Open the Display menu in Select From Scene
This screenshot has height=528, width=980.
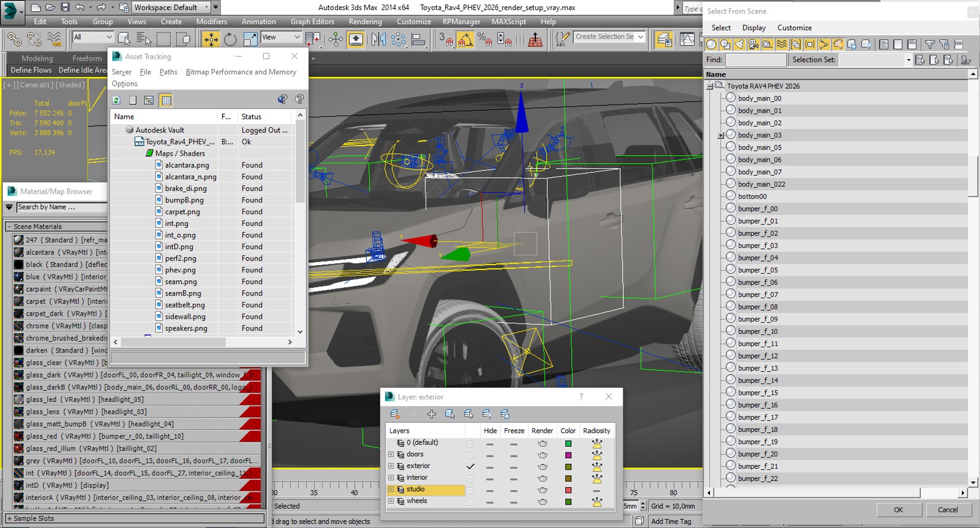(x=754, y=28)
